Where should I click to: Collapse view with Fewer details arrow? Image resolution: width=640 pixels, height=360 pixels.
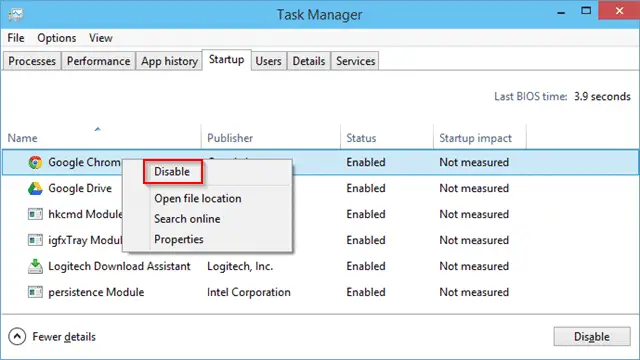coord(17,337)
